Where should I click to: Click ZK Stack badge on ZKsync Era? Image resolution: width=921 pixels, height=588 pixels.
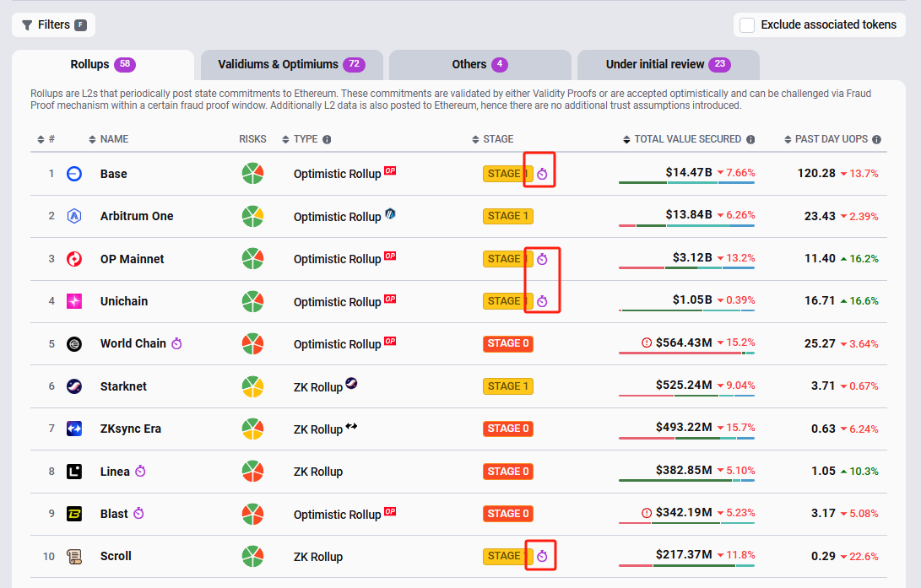point(351,426)
